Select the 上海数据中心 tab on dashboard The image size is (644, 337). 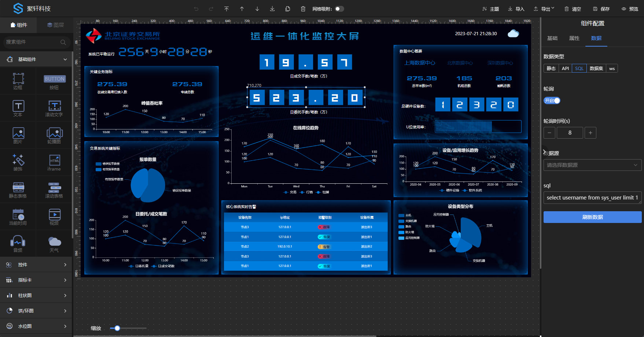[x=420, y=63]
